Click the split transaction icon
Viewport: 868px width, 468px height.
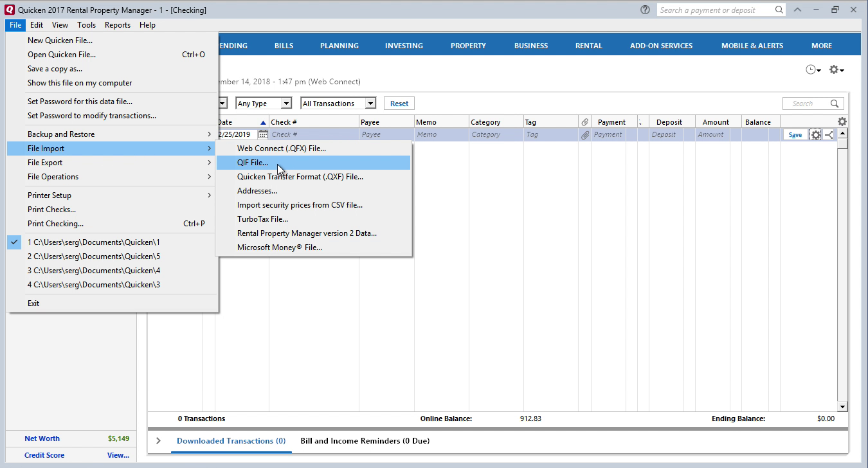point(828,134)
